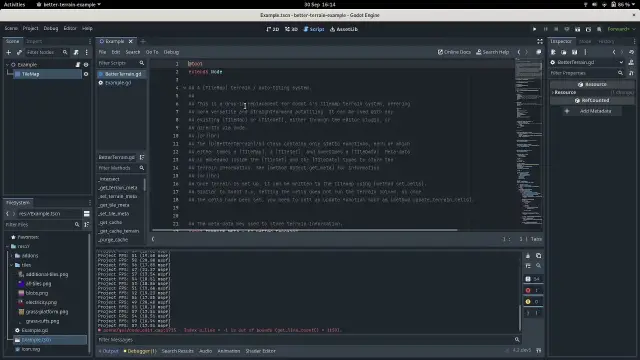This screenshot has width=640, height=360.
Task: Copy output log selection icon
Action: (538, 256)
